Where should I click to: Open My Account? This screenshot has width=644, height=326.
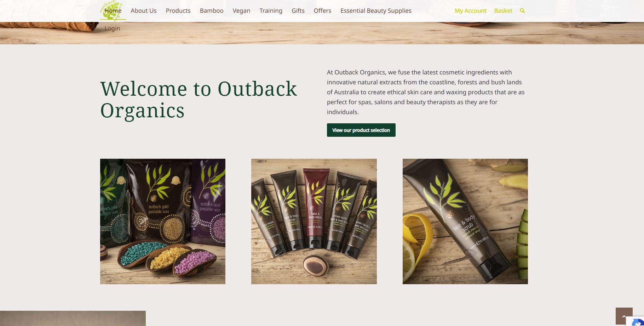click(470, 11)
